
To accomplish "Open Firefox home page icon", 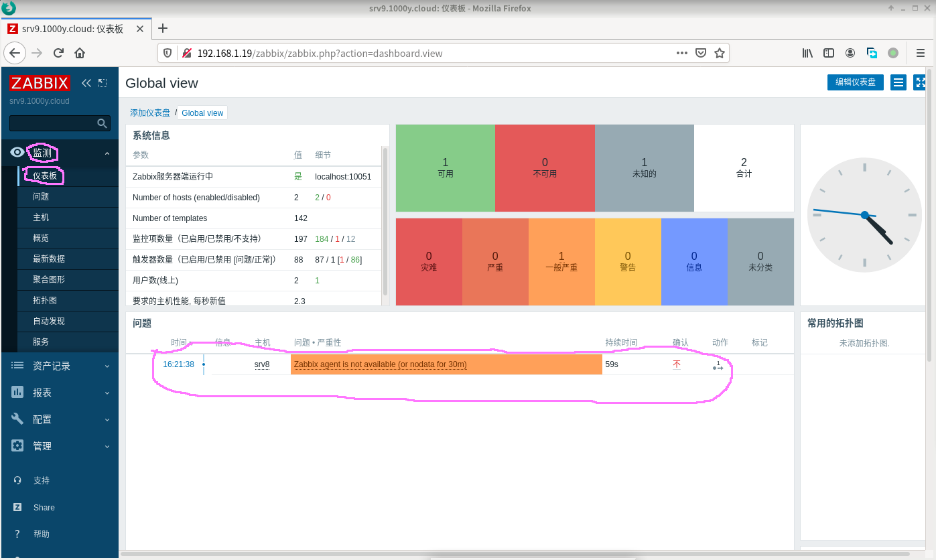I will [80, 53].
